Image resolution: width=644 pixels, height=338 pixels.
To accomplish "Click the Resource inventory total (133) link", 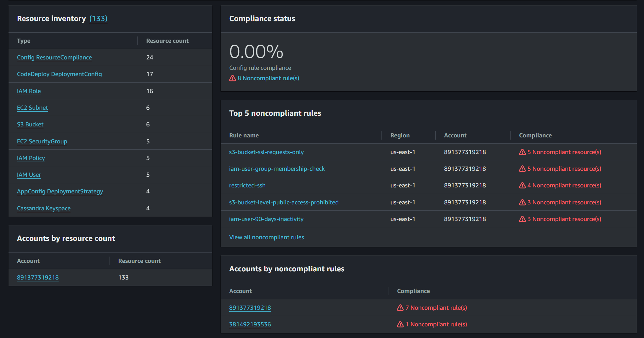I will tap(98, 19).
